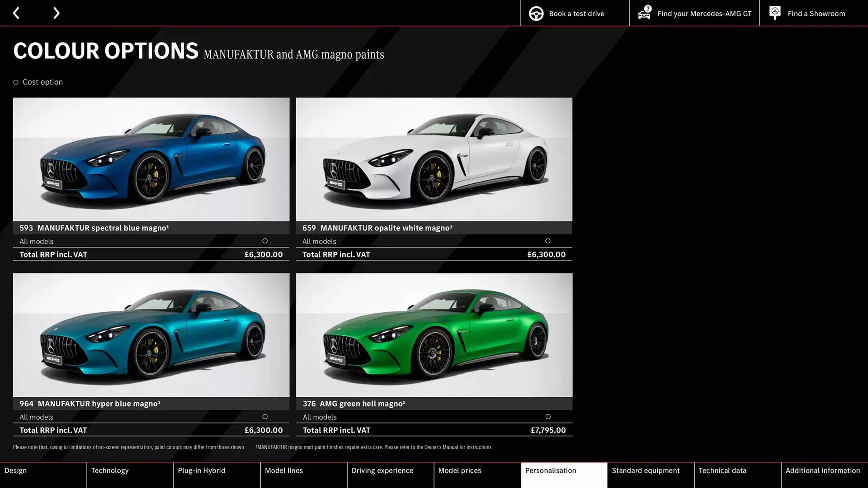The image size is (868, 488).
Task: Open Find a Showroom link
Action: 816,14
